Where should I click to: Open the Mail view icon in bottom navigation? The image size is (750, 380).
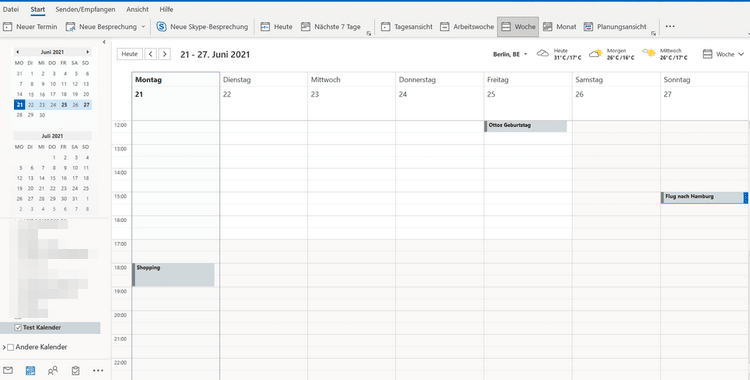click(8, 370)
